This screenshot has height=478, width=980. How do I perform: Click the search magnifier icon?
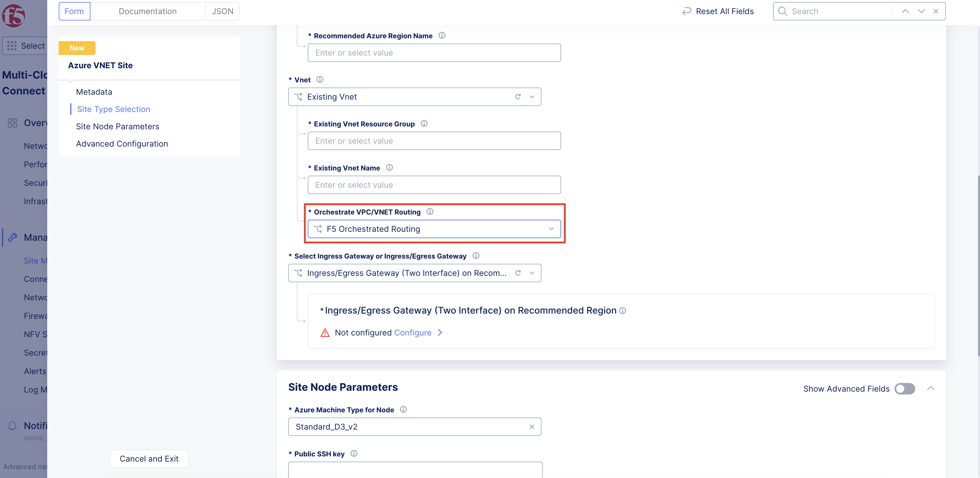coord(783,11)
